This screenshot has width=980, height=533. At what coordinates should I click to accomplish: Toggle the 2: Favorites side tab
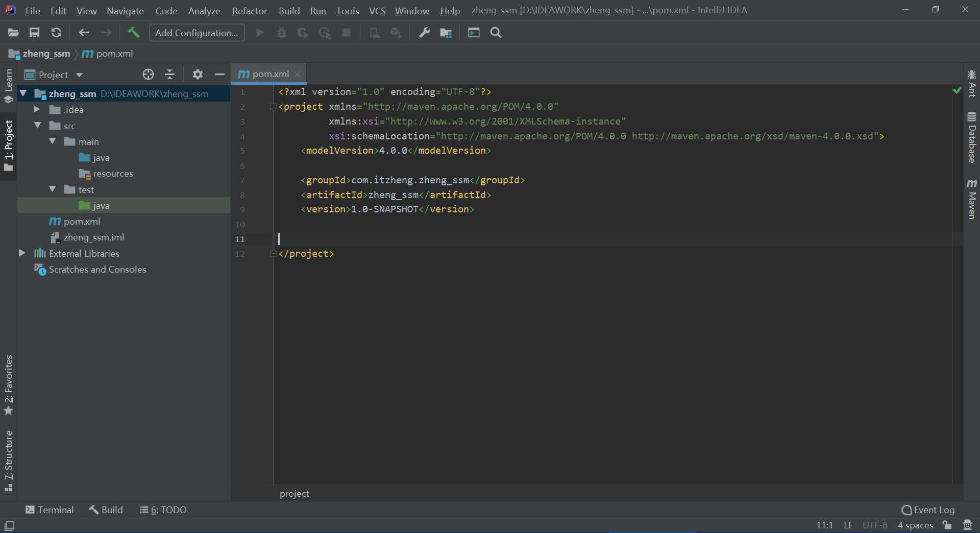[9, 385]
